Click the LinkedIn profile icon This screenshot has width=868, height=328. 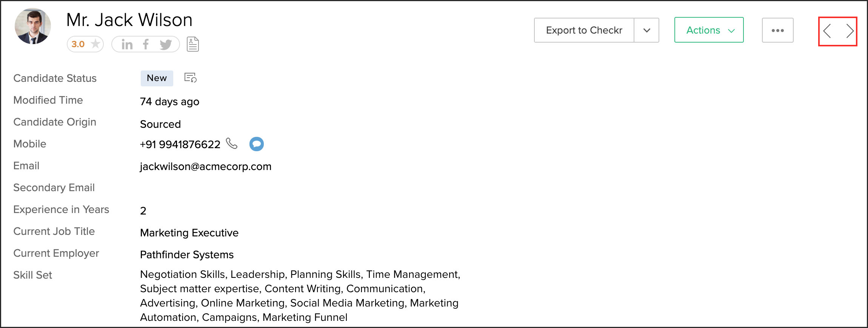(127, 44)
